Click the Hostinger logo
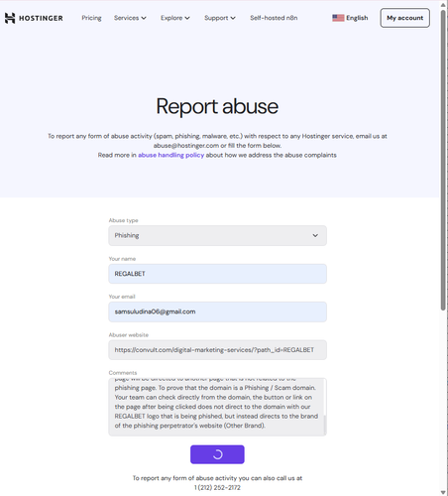The image size is (448, 496). pos(34,18)
